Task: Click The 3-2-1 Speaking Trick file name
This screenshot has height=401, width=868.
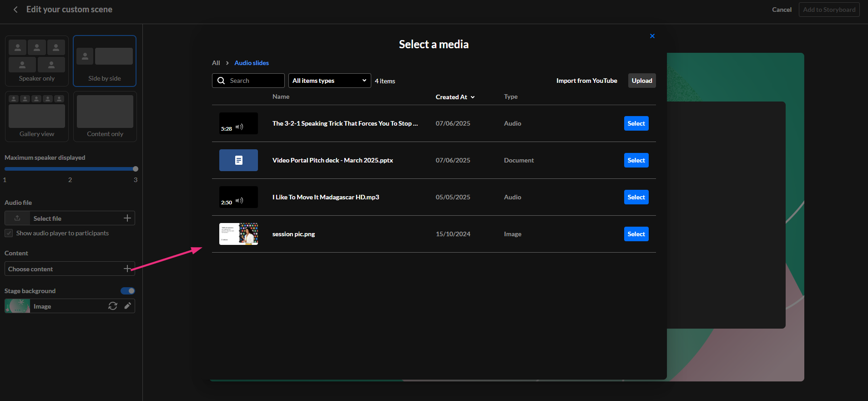Action: 345,123
